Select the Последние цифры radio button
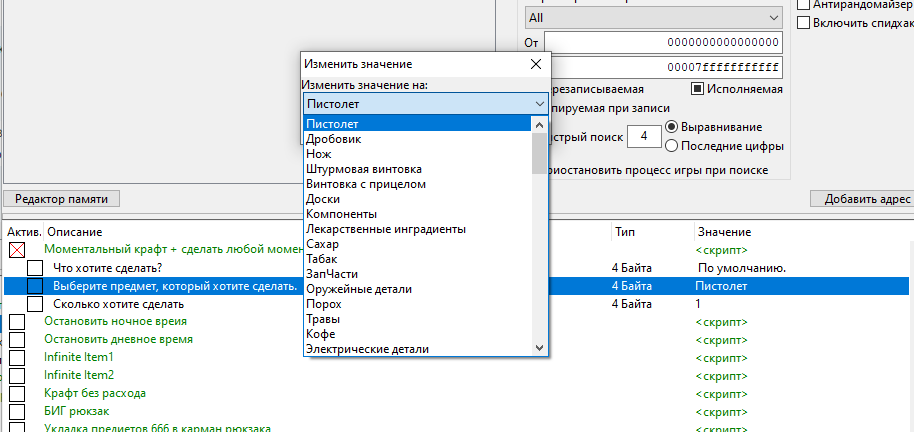The image size is (914, 432). 671,146
